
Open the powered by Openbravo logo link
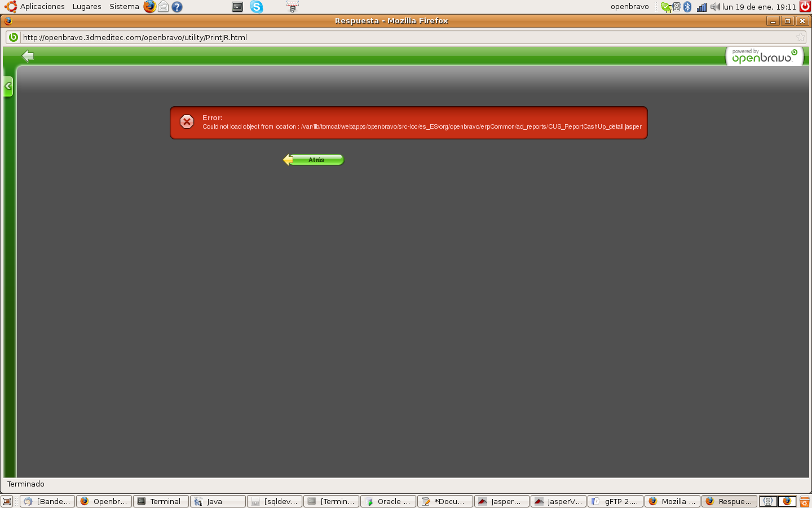pos(764,56)
